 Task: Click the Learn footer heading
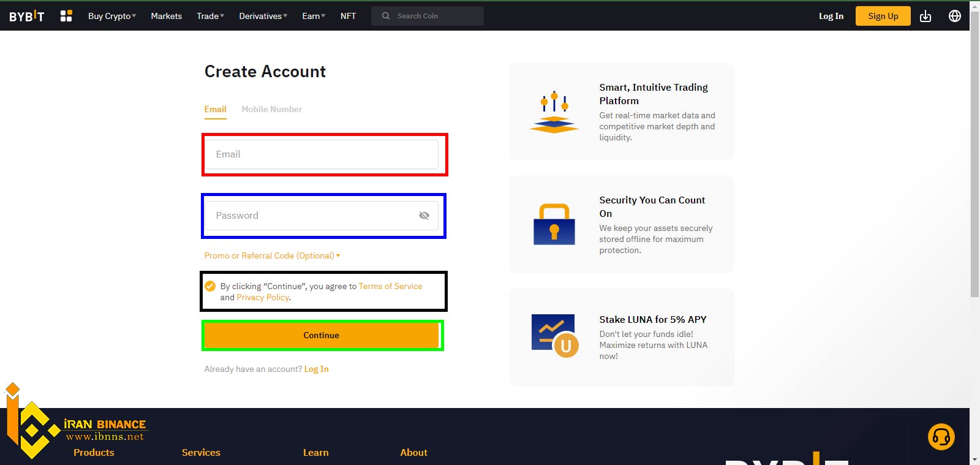[x=316, y=452]
